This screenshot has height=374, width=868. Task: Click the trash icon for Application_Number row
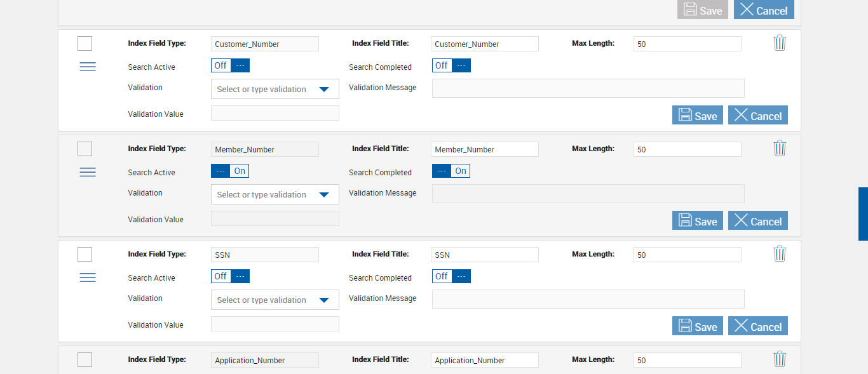pos(780,359)
